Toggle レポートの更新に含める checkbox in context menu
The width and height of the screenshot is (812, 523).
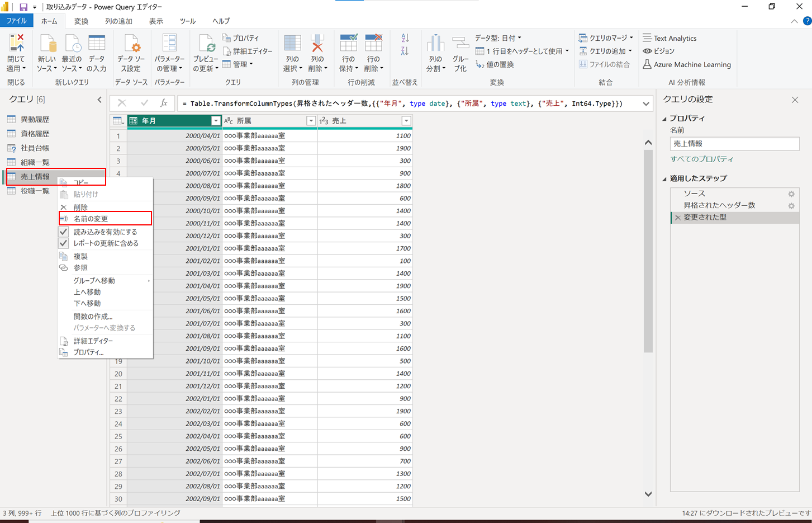[64, 243]
